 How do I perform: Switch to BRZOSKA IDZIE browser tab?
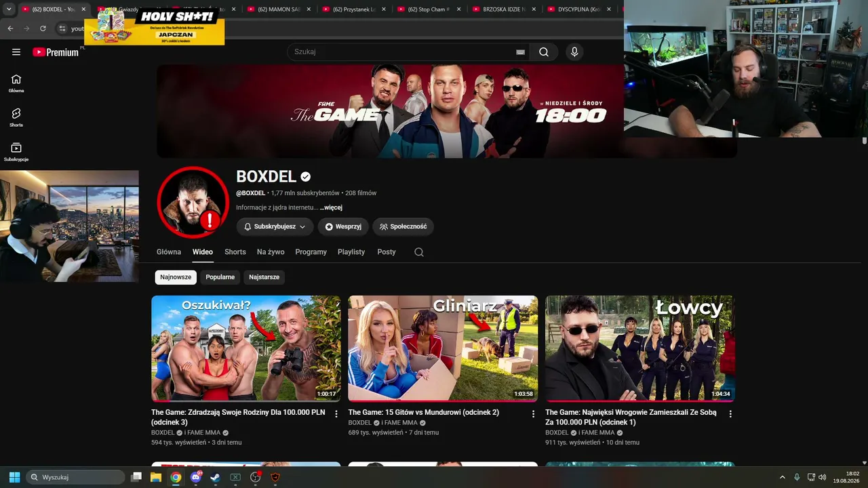[504, 9]
